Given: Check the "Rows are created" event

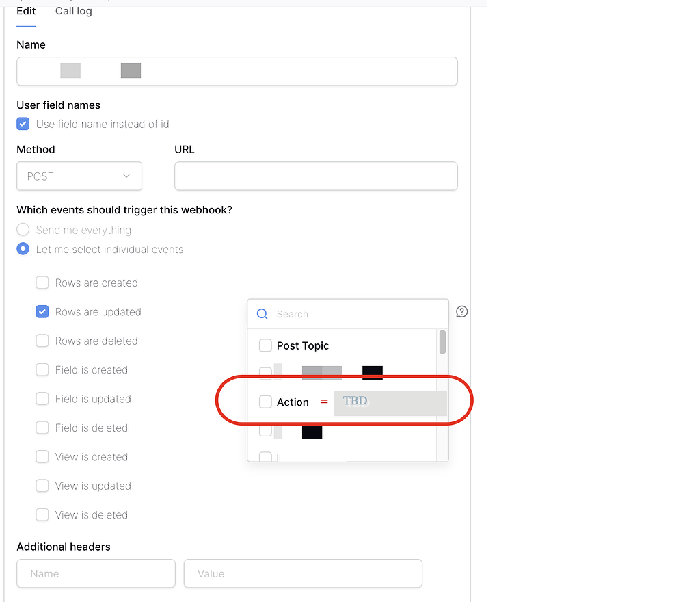Looking at the screenshot, I should [x=42, y=283].
